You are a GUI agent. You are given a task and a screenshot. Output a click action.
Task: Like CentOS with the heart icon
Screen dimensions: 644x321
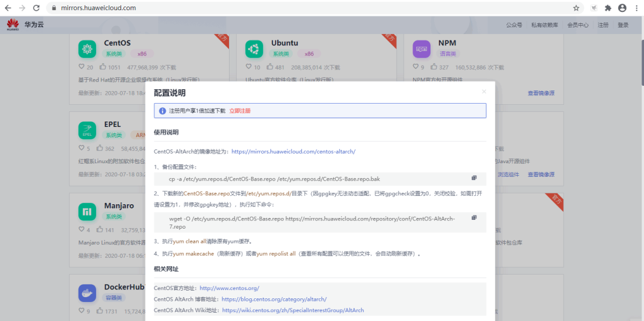(81, 67)
